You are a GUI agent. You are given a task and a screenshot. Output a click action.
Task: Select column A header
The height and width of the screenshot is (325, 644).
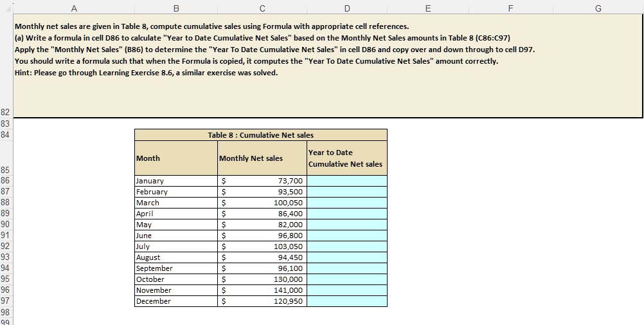74,8
